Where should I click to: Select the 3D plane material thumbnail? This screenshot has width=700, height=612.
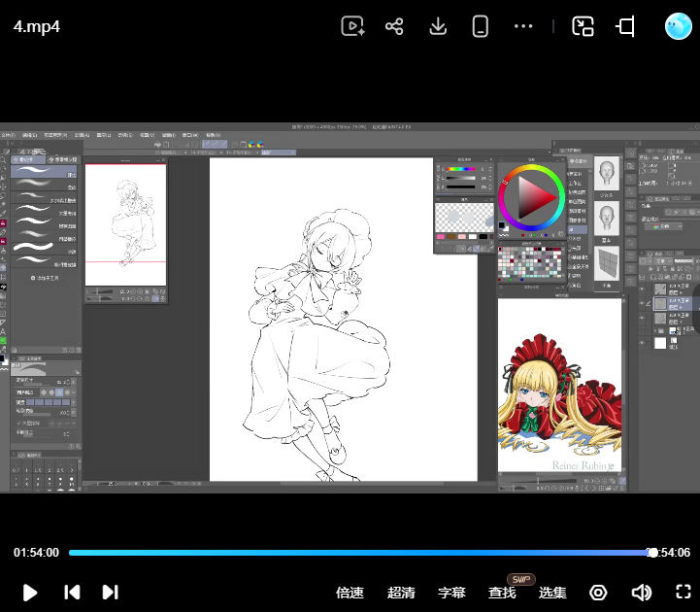pos(606,262)
